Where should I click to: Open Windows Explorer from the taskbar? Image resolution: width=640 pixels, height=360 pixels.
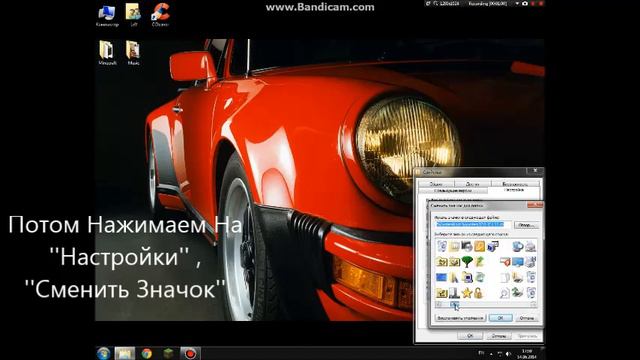pos(125,353)
